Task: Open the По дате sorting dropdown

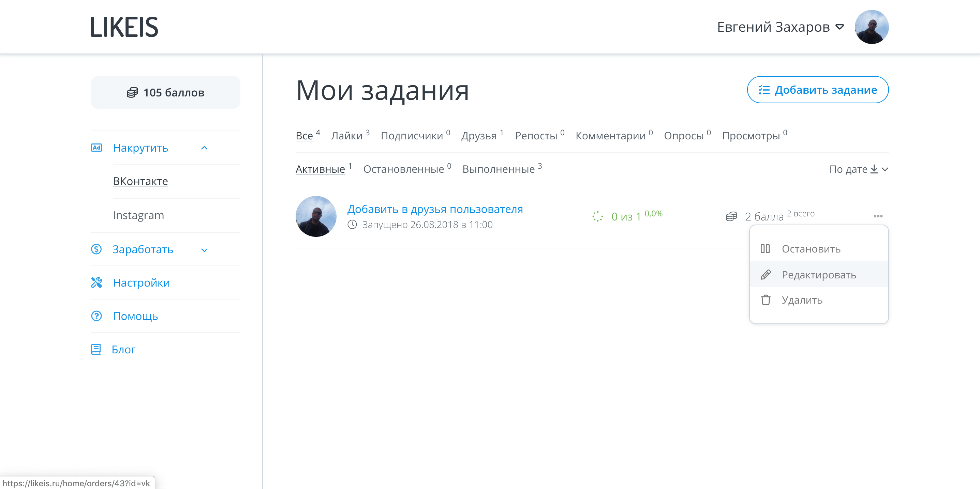Action: coord(858,169)
